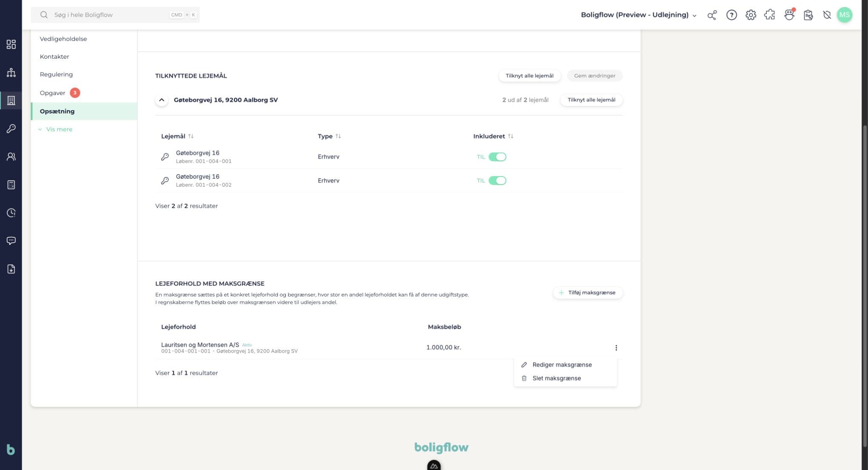Image resolution: width=868 pixels, height=470 pixels.
Task: Click the Tilføj maksgrænse button
Action: point(588,293)
